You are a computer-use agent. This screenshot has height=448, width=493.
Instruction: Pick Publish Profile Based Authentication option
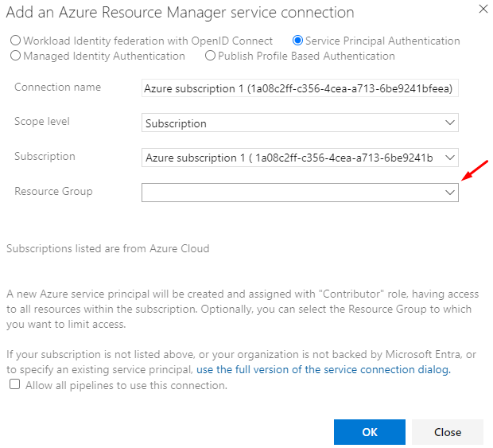211,56
